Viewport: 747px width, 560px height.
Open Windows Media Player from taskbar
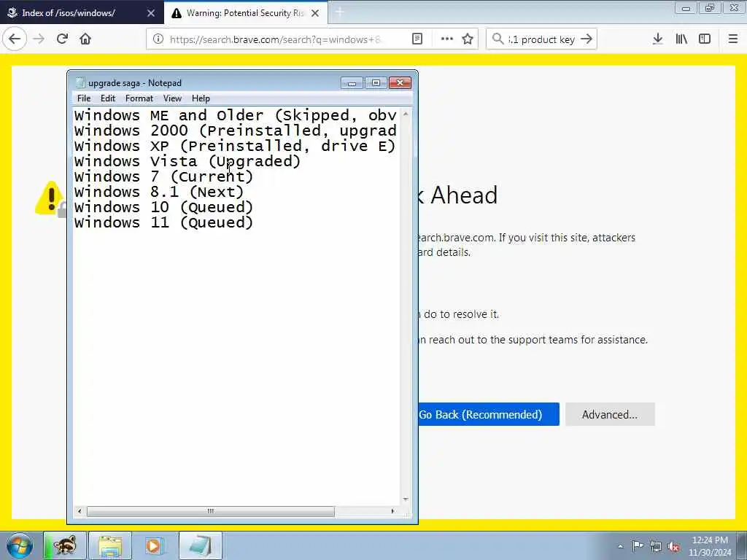point(154,545)
